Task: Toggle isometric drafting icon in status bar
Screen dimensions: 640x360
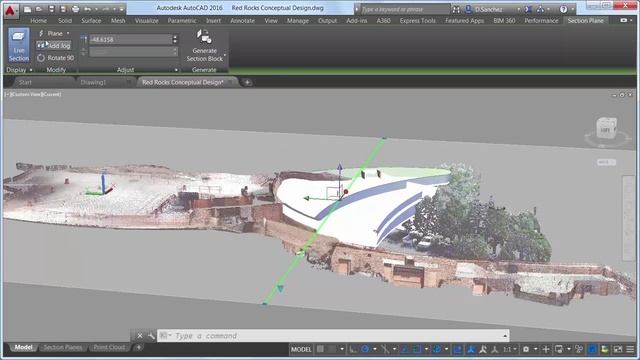Action: [385, 349]
